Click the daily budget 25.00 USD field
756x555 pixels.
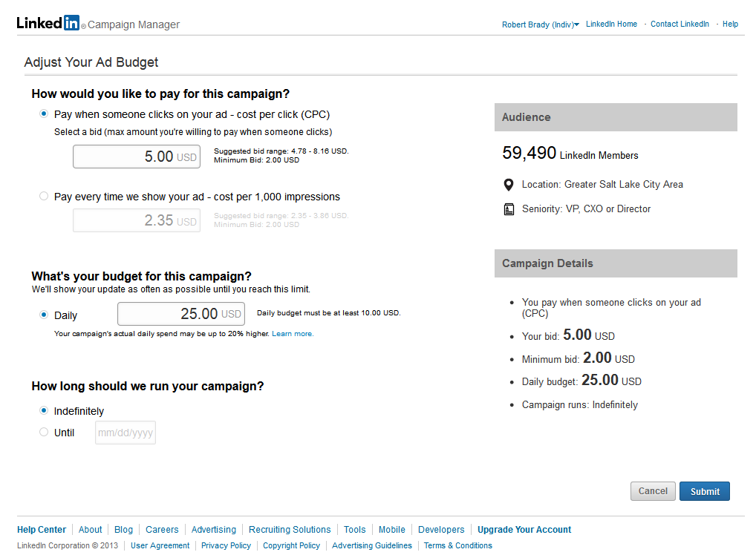pyautogui.click(x=181, y=314)
